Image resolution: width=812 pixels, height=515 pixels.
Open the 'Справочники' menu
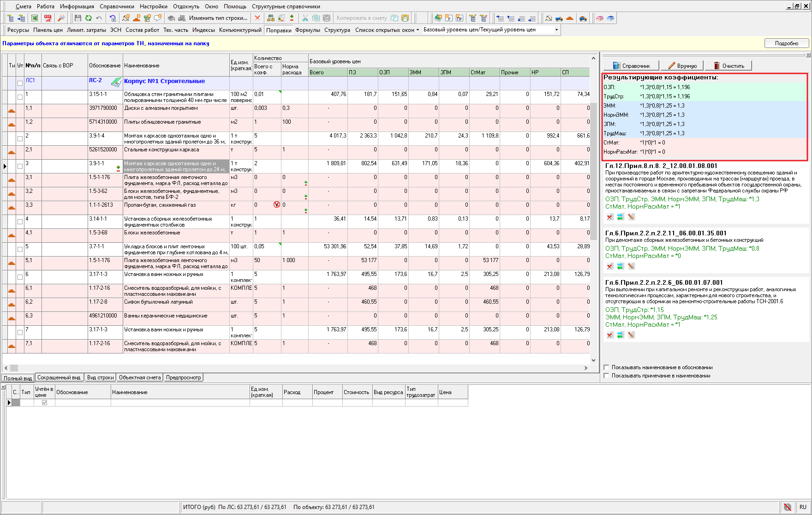coord(117,6)
